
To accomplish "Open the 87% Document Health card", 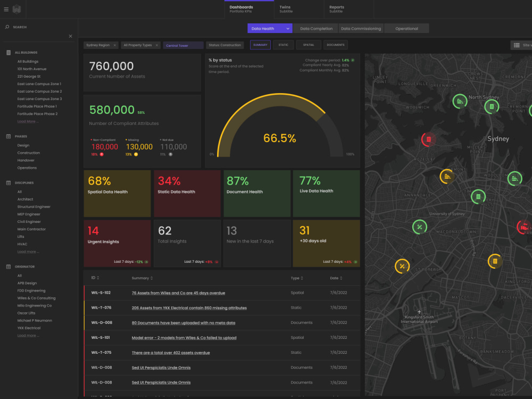I will tap(257, 194).
